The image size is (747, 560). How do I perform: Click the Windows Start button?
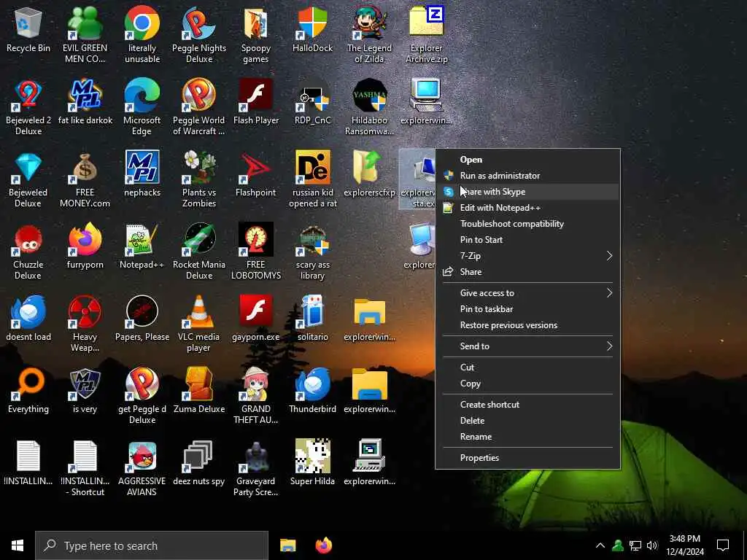pyautogui.click(x=18, y=545)
